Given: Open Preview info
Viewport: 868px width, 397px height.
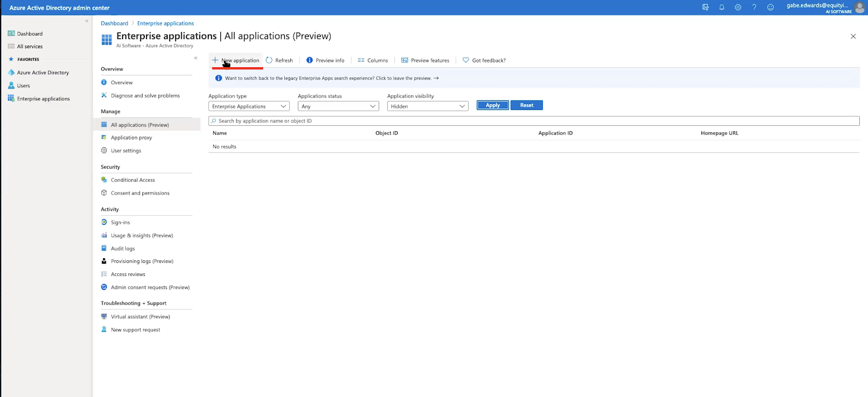Looking at the screenshot, I should [325, 60].
